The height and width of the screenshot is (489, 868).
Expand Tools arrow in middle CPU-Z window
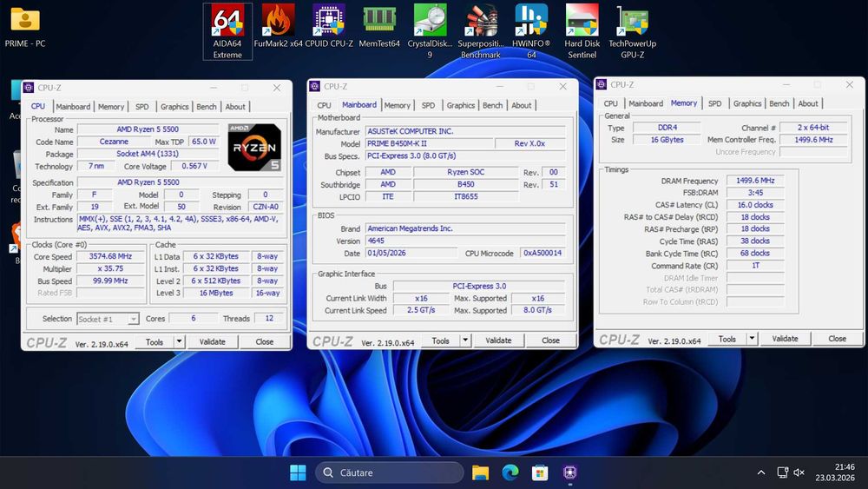[465, 340]
